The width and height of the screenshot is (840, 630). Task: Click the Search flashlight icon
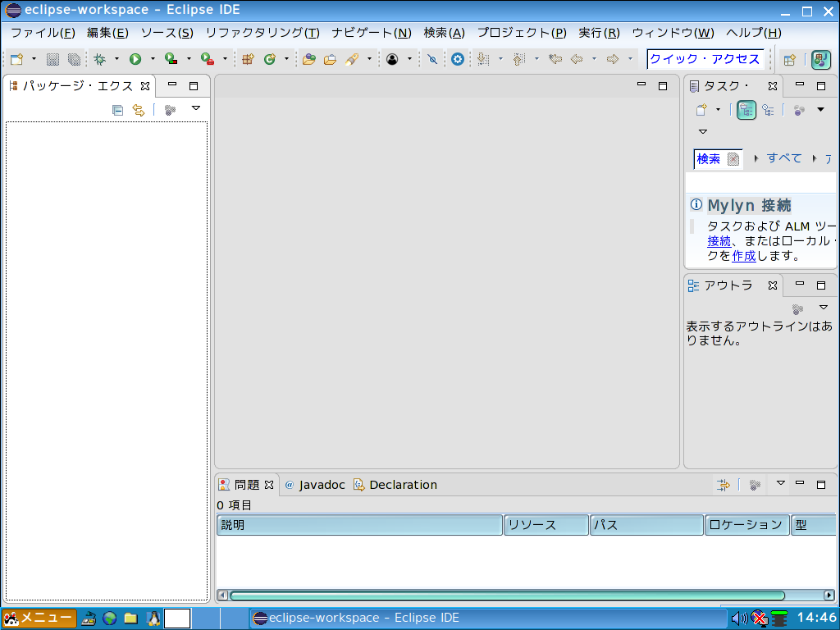tap(352, 59)
